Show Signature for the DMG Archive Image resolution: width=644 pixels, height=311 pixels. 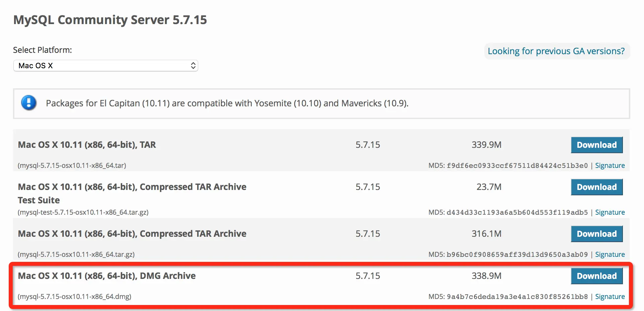click(x=610, y=297)
